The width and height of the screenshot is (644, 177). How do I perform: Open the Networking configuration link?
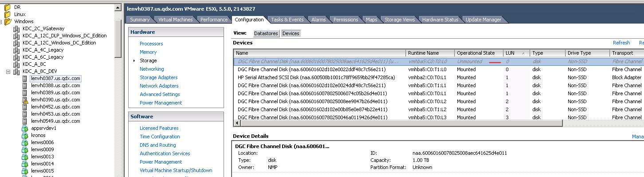tap(152, 69)
